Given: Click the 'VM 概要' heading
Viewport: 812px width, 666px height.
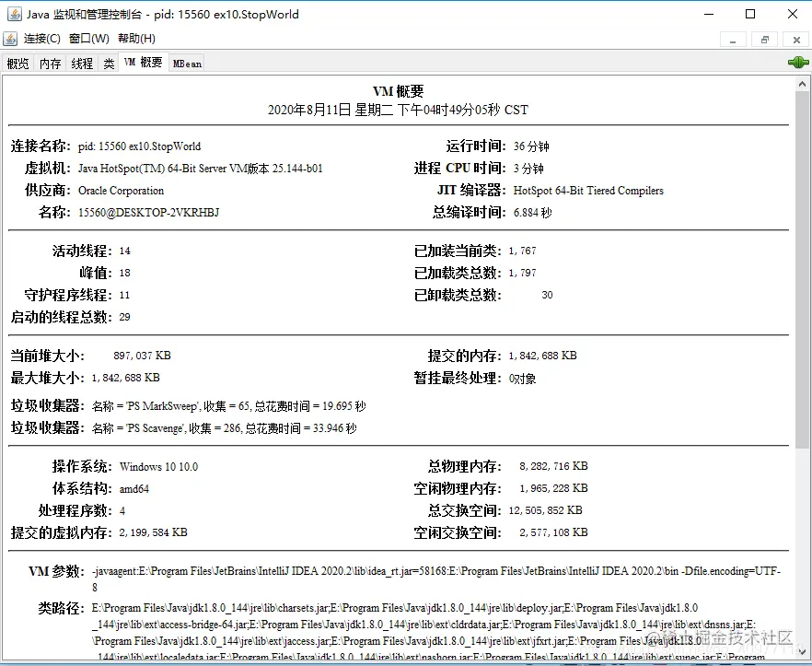Looking at the screenshot, I should pyautogui.click(x=399, y=91).
